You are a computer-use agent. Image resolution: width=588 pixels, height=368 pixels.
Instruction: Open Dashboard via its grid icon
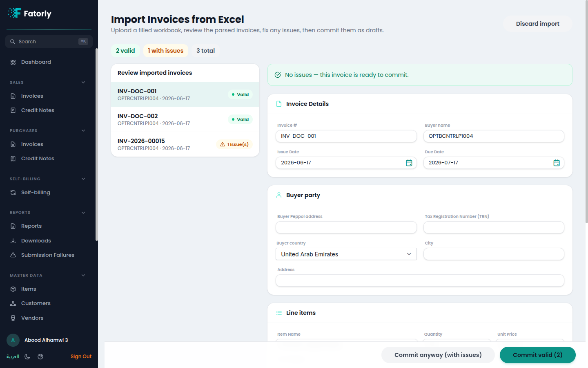(13, 62)
